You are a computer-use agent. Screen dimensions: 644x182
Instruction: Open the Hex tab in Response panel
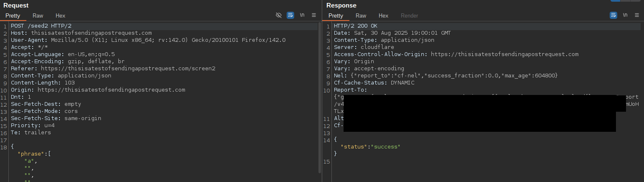(x=384, y=15)
